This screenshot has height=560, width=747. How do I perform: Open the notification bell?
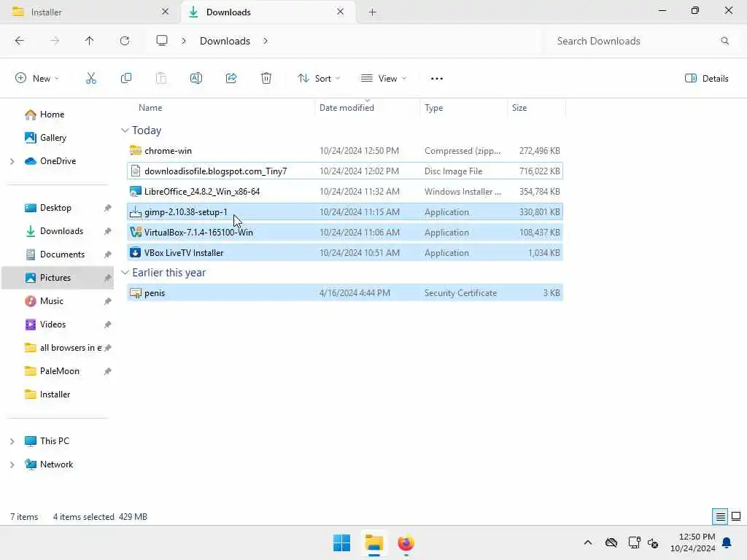point(727,542)
